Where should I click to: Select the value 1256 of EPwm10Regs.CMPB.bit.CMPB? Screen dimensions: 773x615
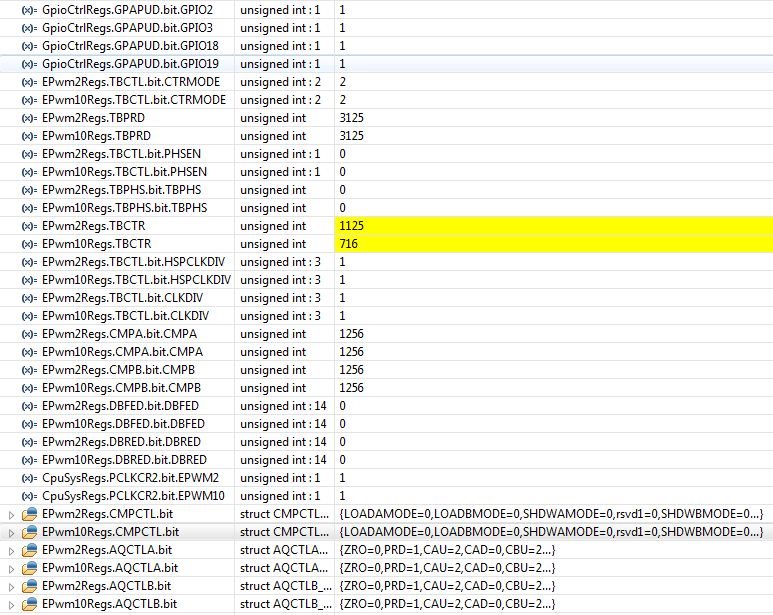pyautogui.click(x=351, y=388)
